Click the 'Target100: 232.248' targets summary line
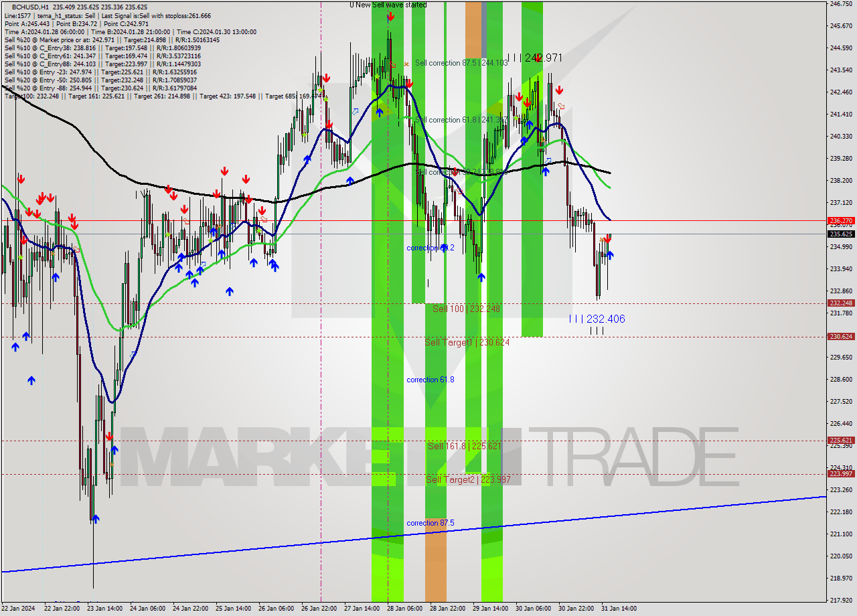Viewport: 857px width, 616px height. [x=164, y=96]
